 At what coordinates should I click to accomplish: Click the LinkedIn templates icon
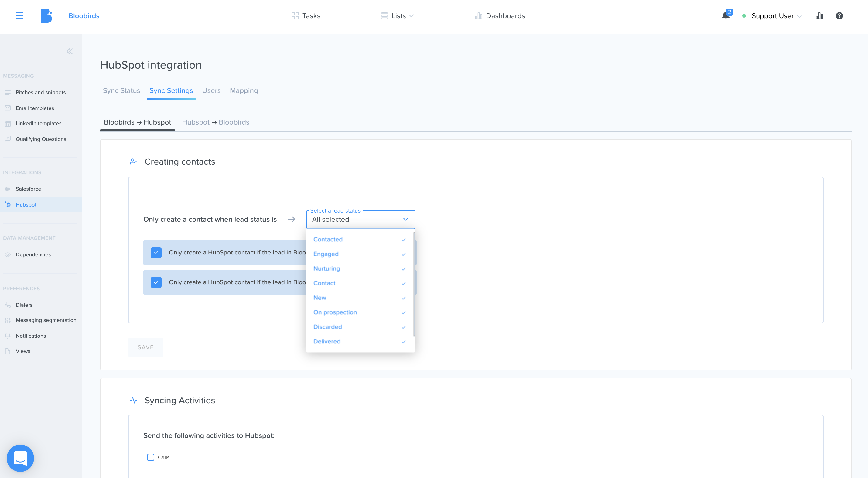(x=7, y=123)
